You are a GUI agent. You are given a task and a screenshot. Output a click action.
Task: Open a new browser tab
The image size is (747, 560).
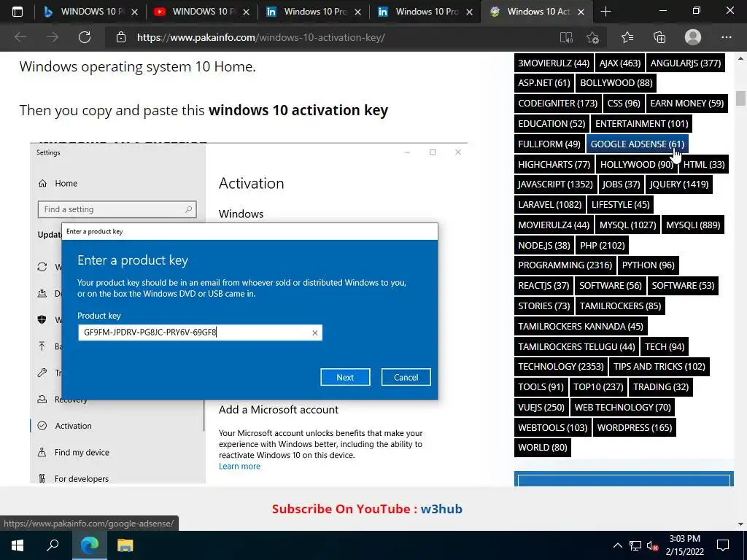click(605, 12)
